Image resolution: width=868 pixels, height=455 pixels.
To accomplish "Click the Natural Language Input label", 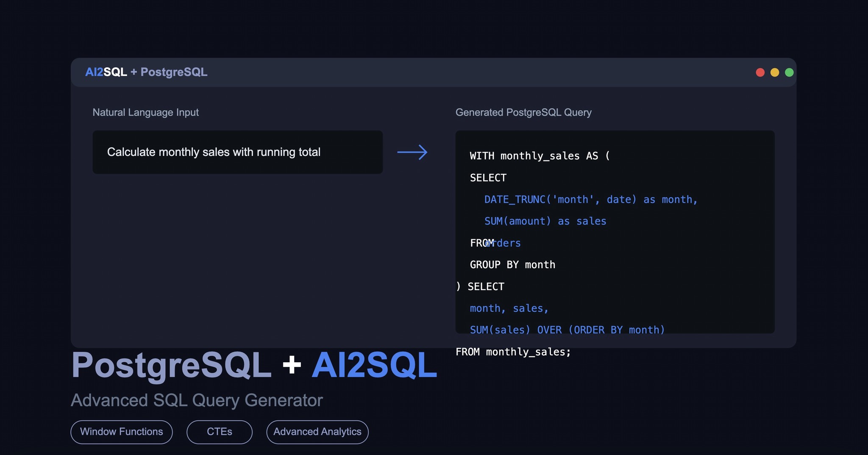I will 145,112.
